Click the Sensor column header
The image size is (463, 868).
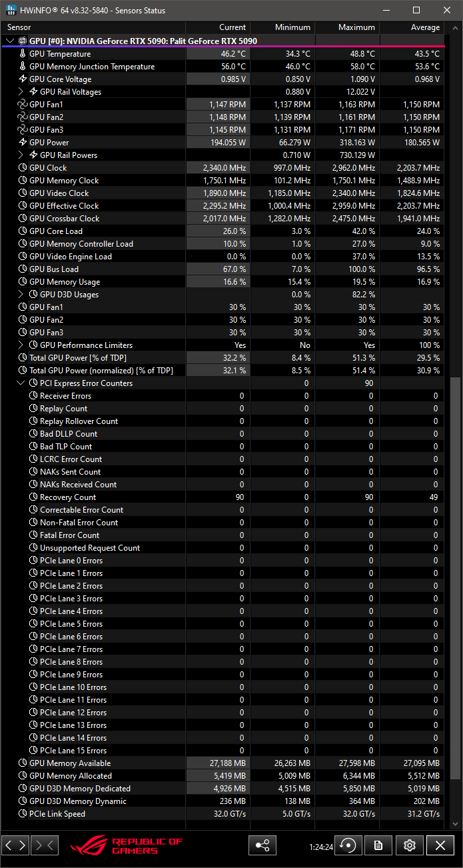[93, 27]
